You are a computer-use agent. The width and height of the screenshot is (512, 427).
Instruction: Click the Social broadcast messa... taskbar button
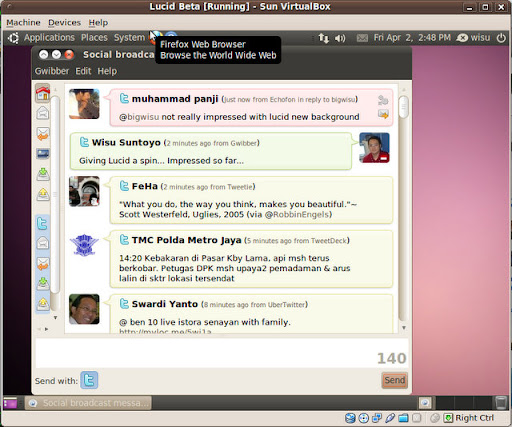click(x=88, y=403)
